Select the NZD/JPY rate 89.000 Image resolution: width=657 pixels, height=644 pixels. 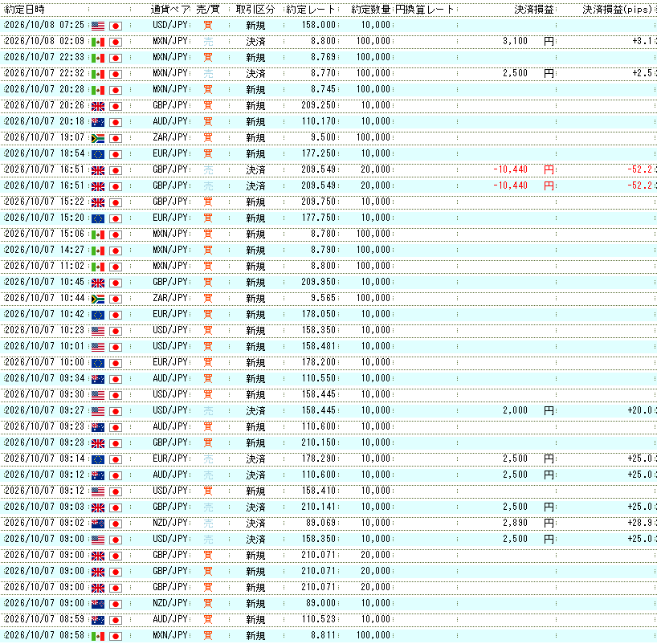click(x=321, y=603)
